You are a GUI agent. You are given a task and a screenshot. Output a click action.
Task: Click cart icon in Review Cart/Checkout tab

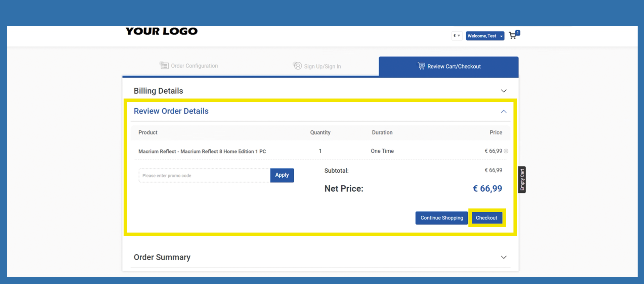click(x=421, y=66)
